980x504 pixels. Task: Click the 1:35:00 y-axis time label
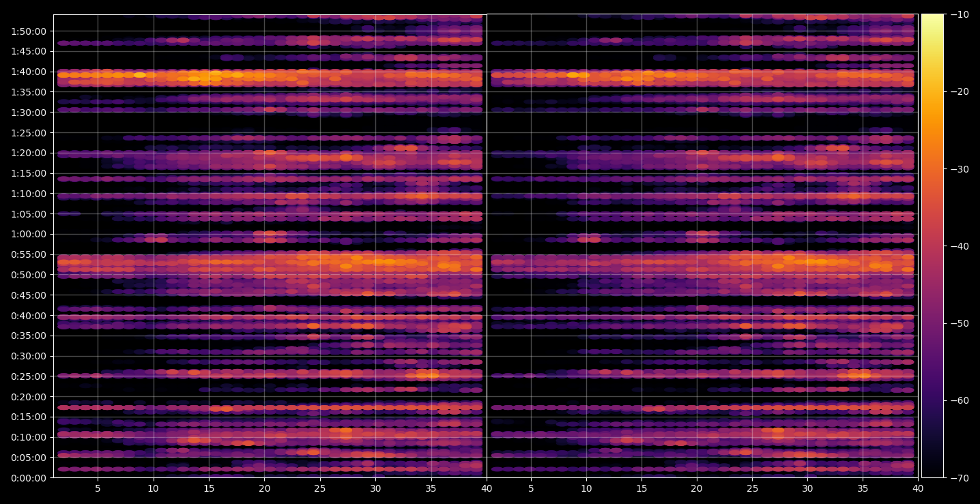(x=29, y=92)
